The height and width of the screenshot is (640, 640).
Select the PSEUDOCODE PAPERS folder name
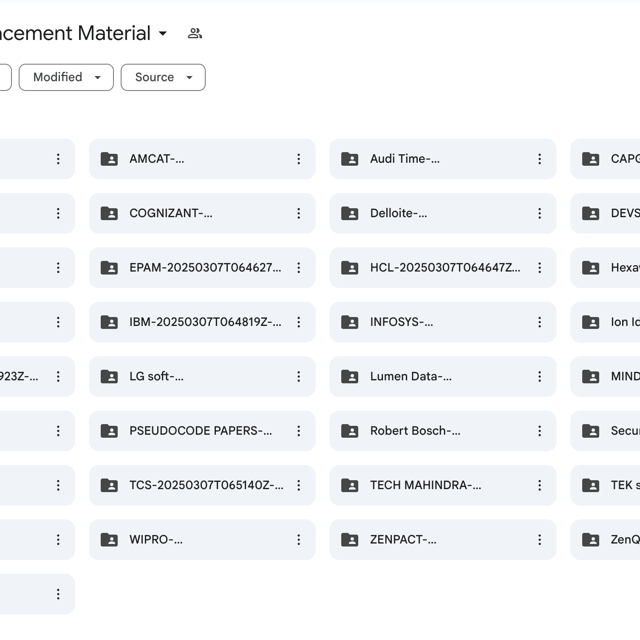(x=200, y=431)
